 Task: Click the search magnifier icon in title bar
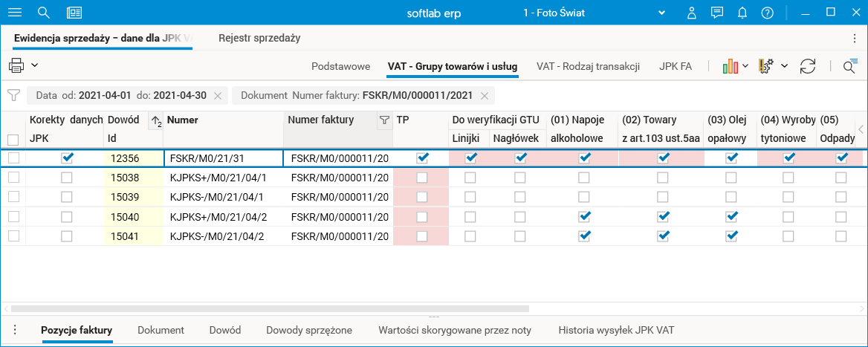click(x=44, y=13)
